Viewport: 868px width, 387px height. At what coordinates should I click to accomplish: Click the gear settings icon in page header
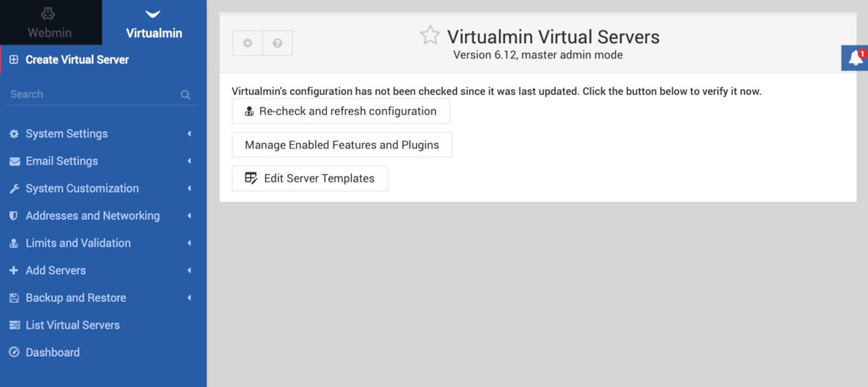248,43
